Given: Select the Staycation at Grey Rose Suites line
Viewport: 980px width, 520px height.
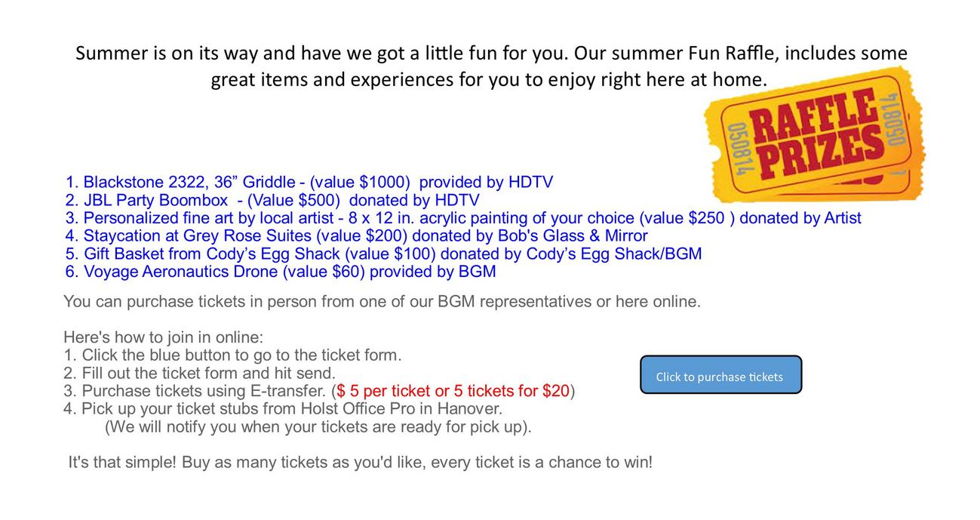Looking at the screenshot, I should point(356,236).
